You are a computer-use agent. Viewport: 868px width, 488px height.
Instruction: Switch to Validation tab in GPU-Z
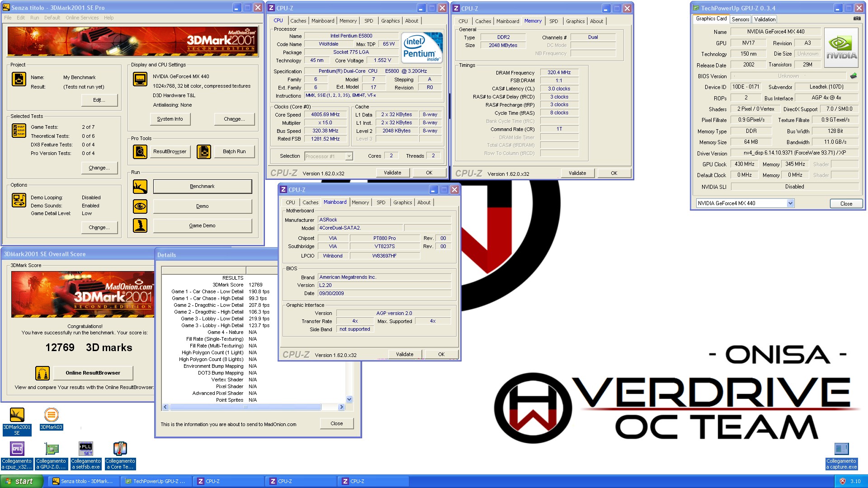pos(764,19)
